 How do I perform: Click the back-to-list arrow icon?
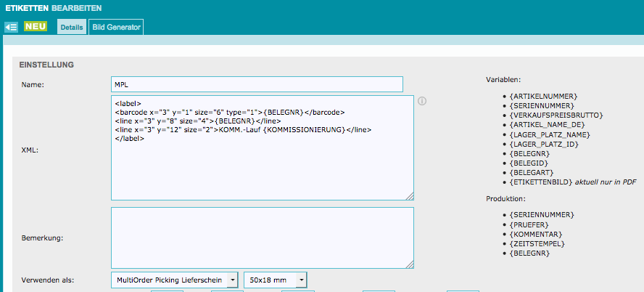pos(11,27)
